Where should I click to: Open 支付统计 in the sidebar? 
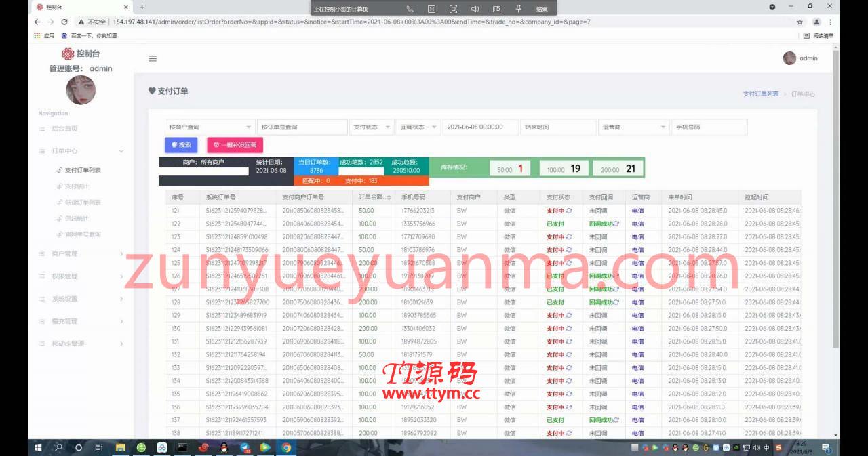tap(77, 186)
